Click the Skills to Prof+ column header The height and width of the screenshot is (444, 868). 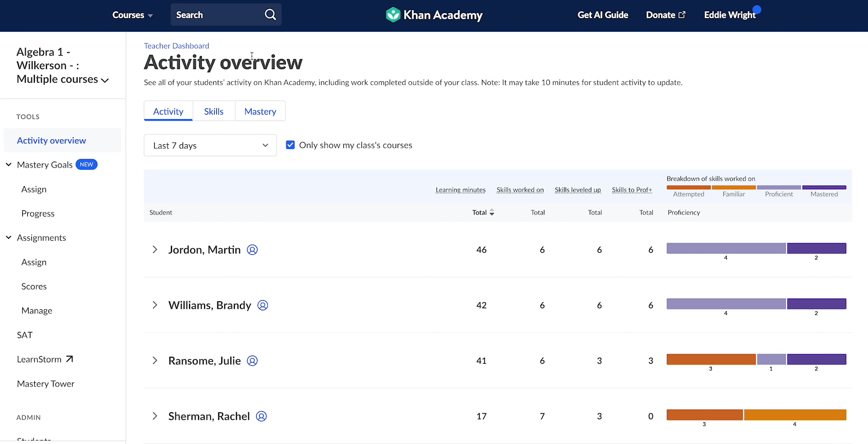pos(632,190)
